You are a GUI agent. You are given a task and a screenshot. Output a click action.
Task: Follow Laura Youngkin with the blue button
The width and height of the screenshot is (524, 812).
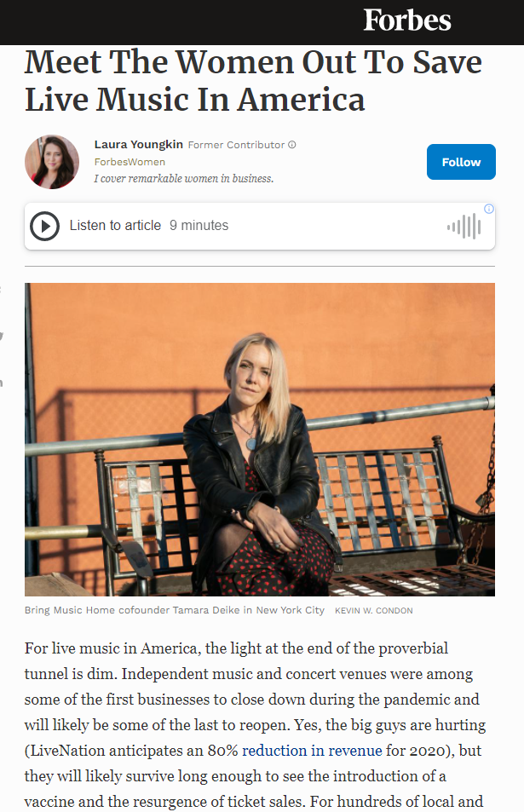click(461, 162)
